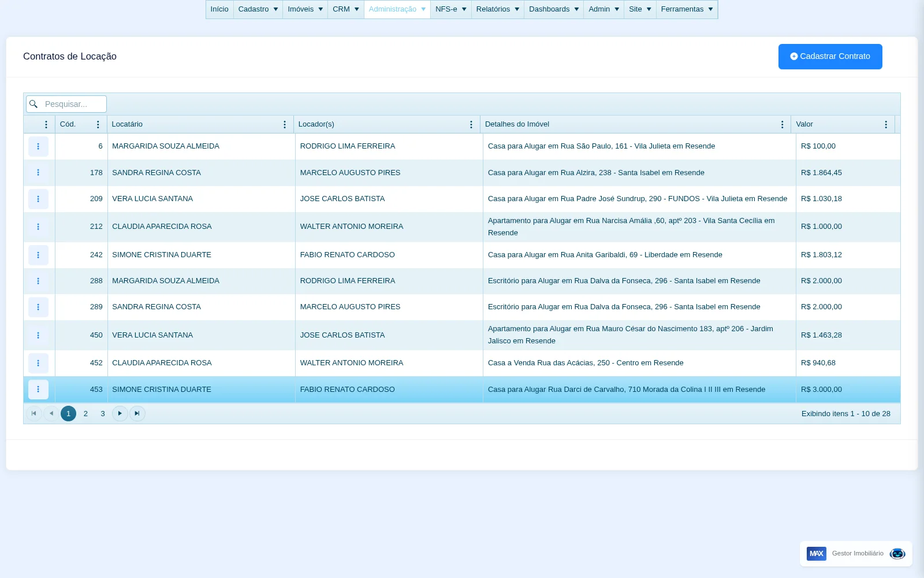
Task: Open the Locatário column options menu
Action: point(284,124)
